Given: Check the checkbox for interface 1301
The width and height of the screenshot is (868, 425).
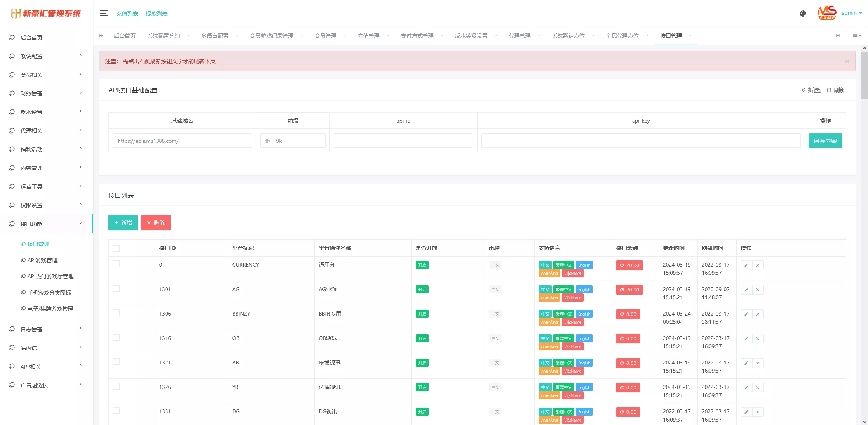Looking at the screenshot, I should [x=116, y=288].
